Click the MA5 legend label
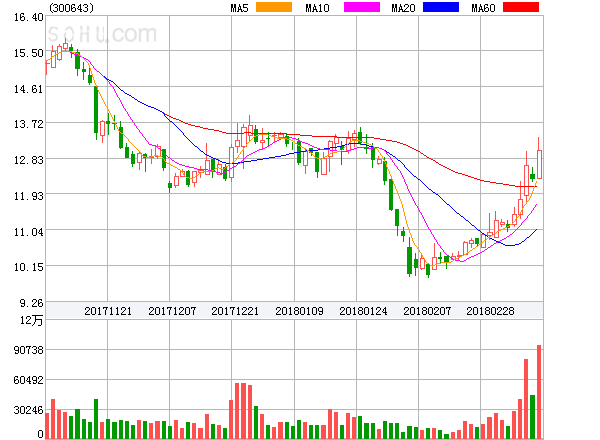This screenshot has width=600, height=440. click(240, 8)
